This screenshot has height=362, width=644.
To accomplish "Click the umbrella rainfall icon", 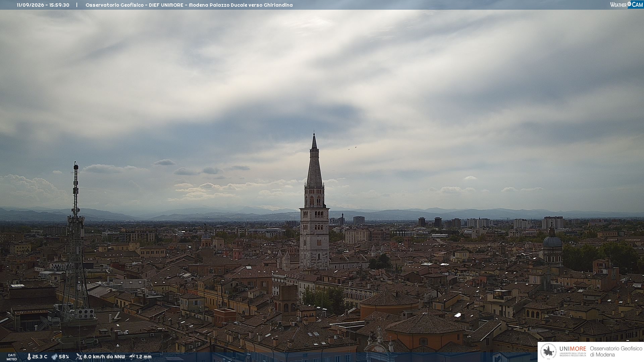I will (132, 357).
